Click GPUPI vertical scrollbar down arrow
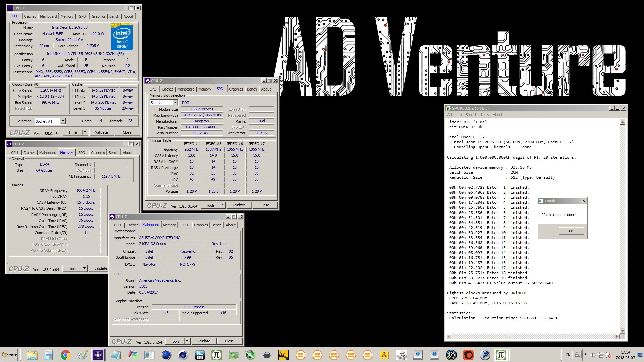Viewport: 644px width, 362px height. (623, 331)
